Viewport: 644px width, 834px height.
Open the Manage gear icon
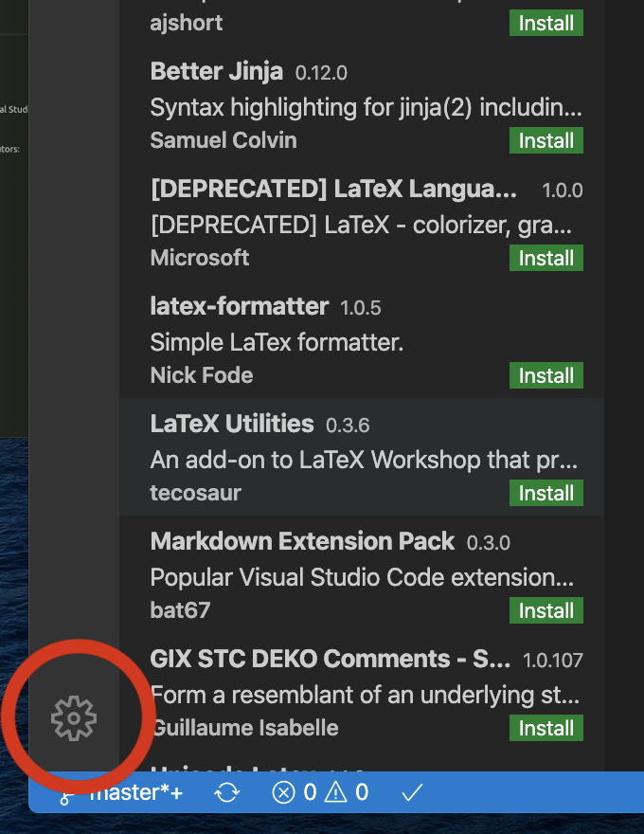(73, 718)
